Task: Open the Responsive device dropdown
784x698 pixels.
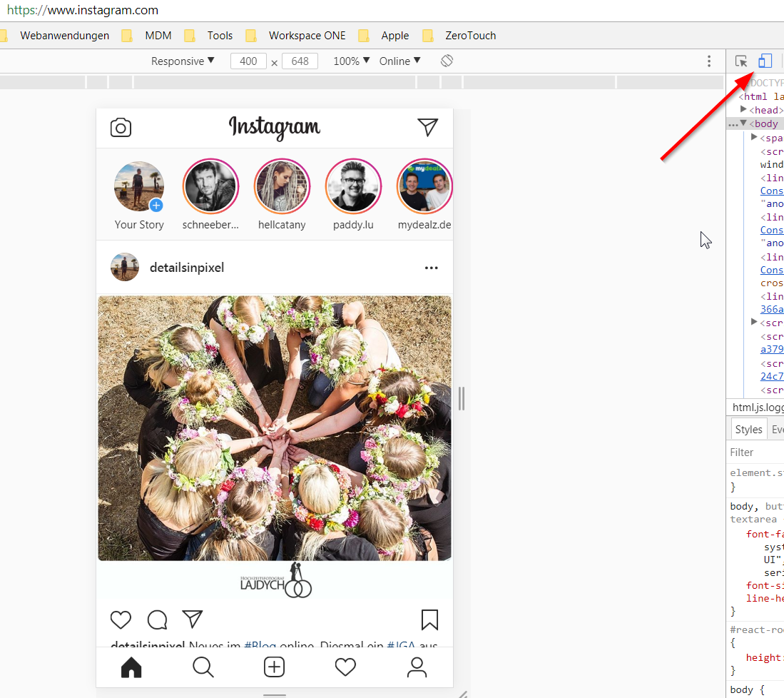Action: pos(183,61)
